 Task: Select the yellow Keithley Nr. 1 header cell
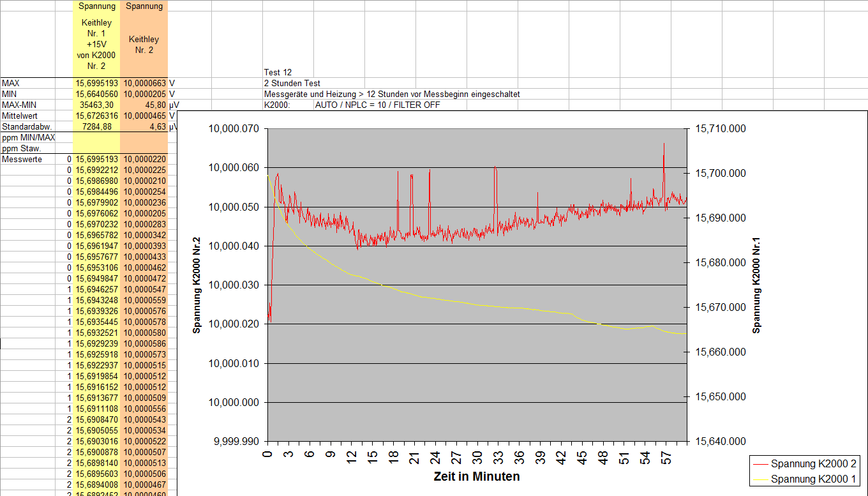pos(96,44)
